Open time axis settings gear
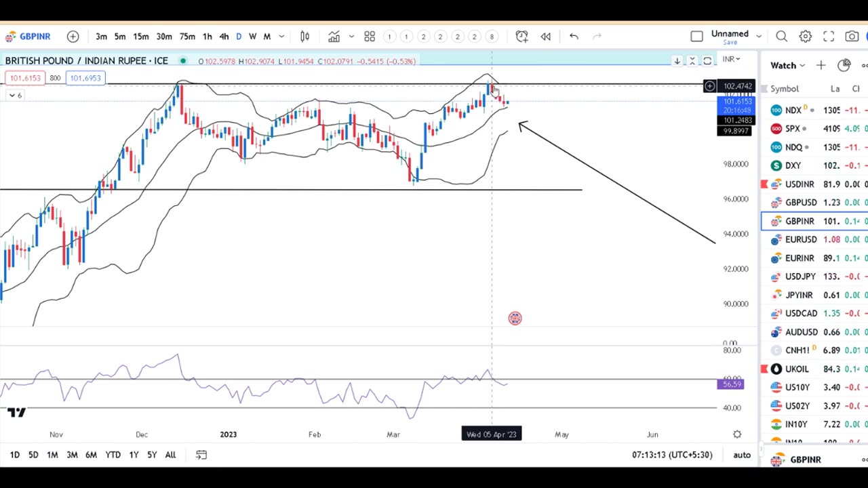The height and width of the screenshot is (488, 868). pos(737,434)
